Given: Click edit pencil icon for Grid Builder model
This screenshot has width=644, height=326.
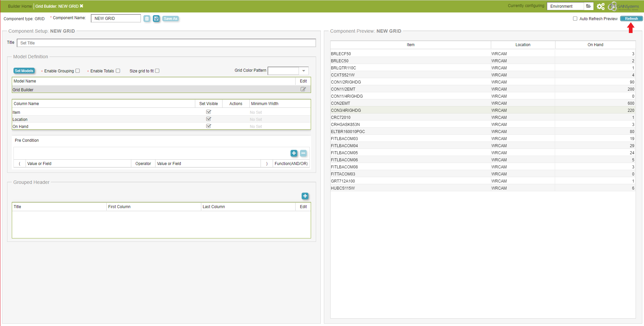Looking at the screenshot, I should click(x=303, y=89).
